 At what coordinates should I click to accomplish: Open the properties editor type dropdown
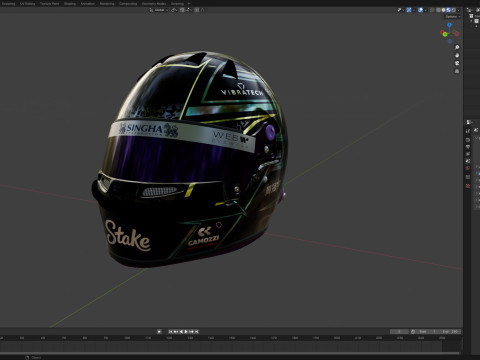(x=469, y=122)
